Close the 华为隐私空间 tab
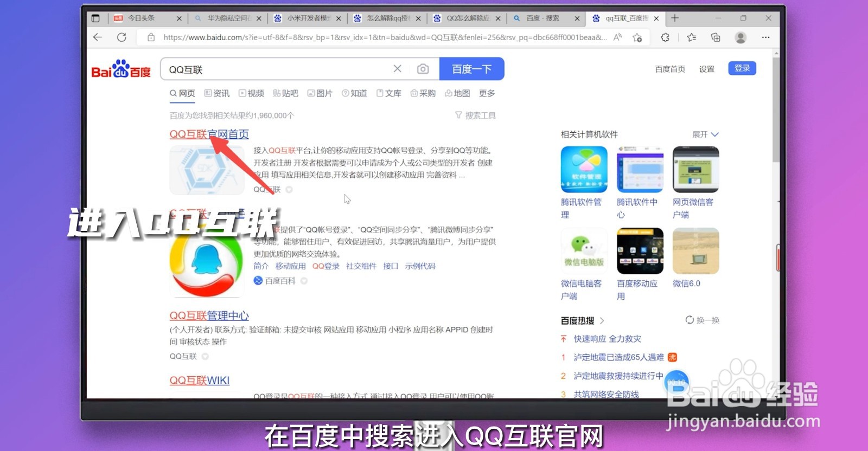 [x=259, y=18]
